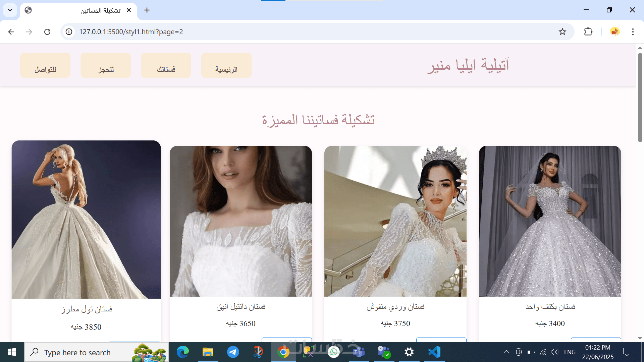
Task: Open a new tab with the plus button
Action: [x=147, y=10]
